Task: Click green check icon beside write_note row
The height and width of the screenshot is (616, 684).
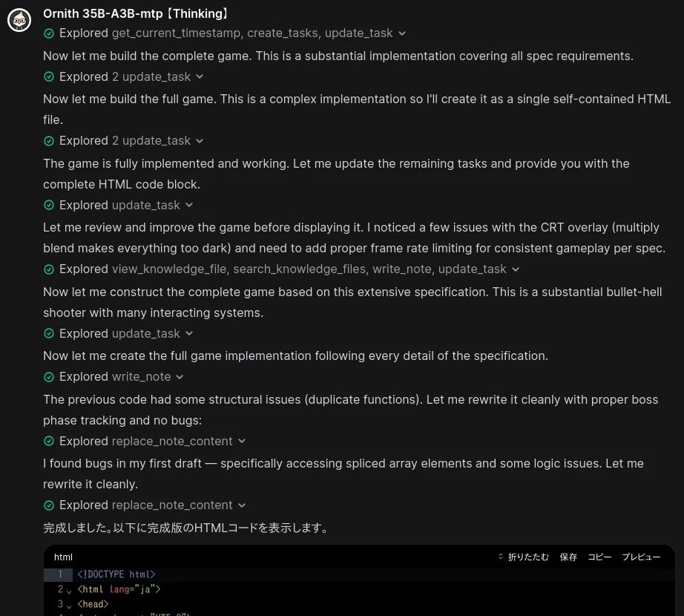Action: coord(49,377)
